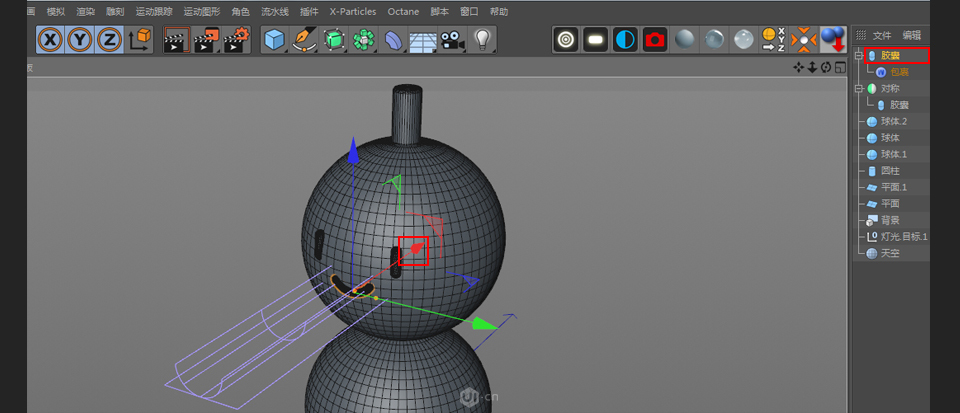Select the 背景 object

[891, 220]
